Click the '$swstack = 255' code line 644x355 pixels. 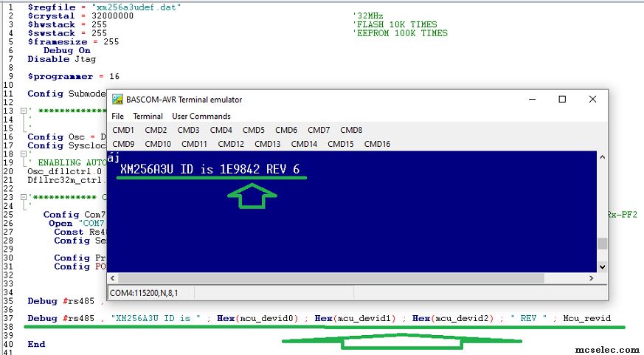[67, 33]
